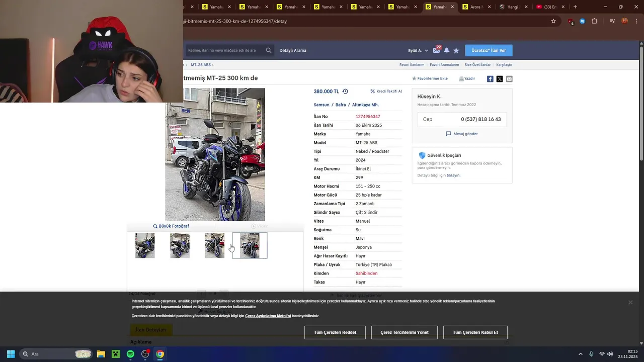Click Mesaj gönder link

coord(462,134)
